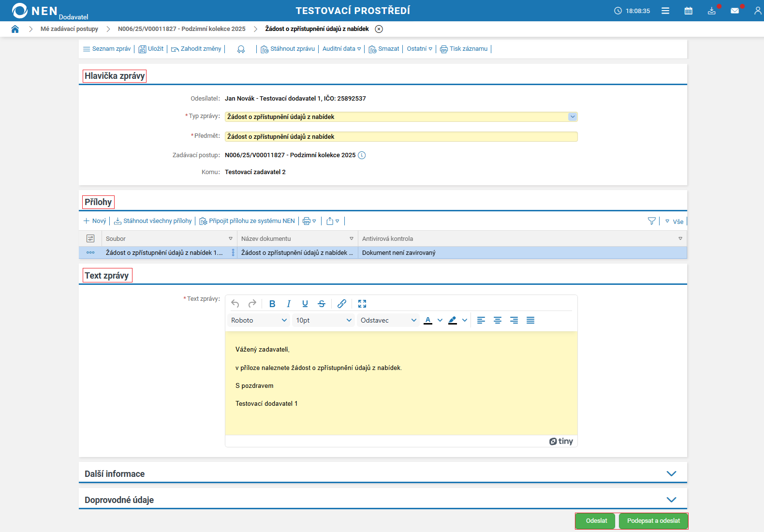Click the info icon beside Zadávací postup

(362, 155)
